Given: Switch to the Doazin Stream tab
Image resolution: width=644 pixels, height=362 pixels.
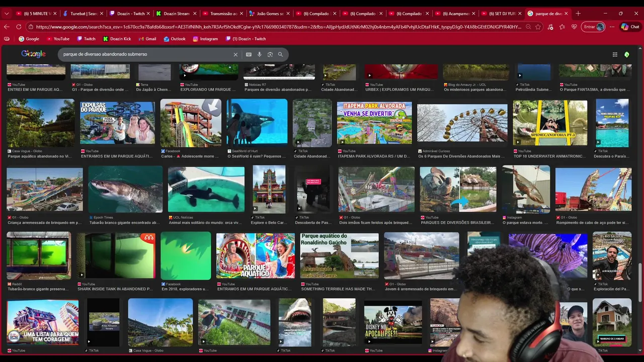Looking at the screenshot, I should (x=175, y=14).
